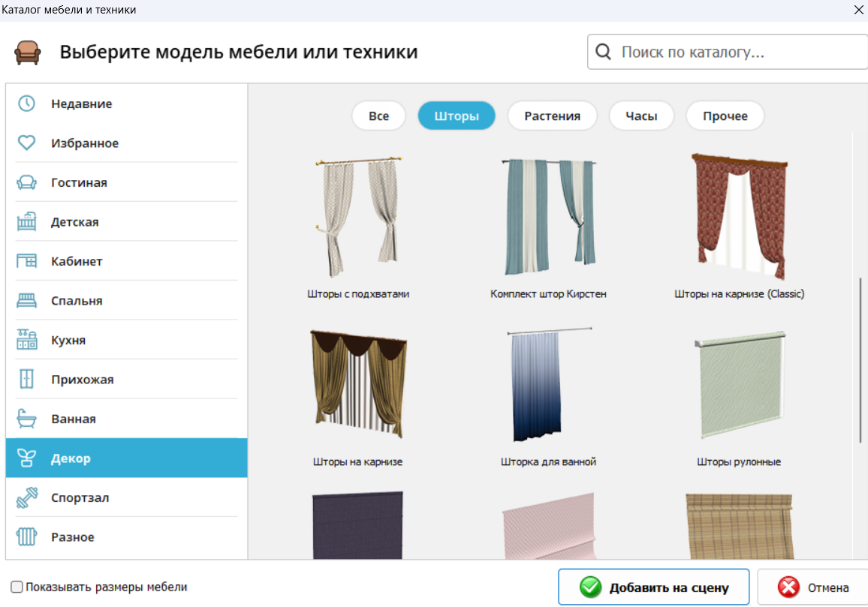Open the Спортзал category label
This screenshot has width=868, height=607.
pos(80,497)
